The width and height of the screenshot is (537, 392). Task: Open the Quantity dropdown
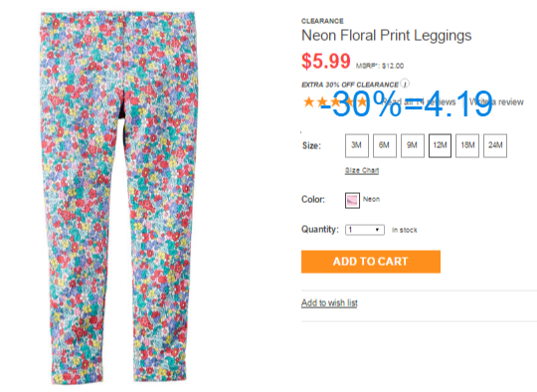click(365, 230)
